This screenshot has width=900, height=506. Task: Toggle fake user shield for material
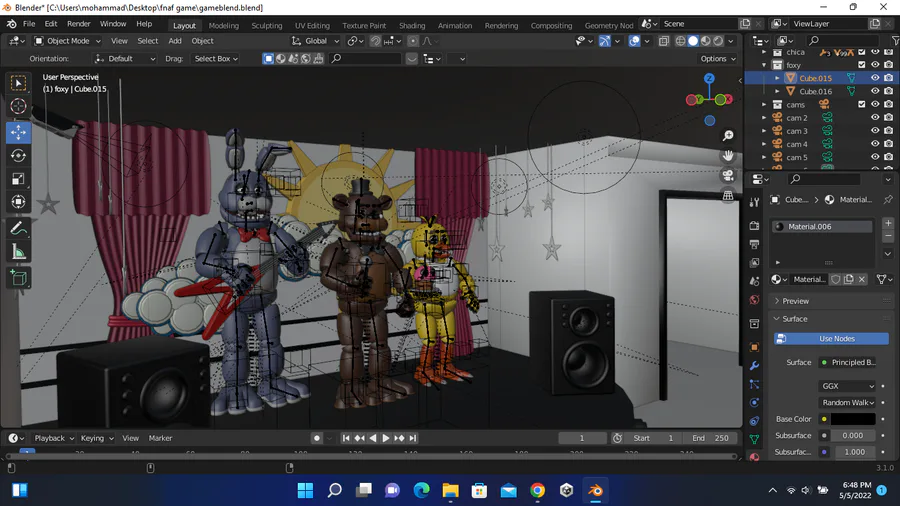point(836,279)
